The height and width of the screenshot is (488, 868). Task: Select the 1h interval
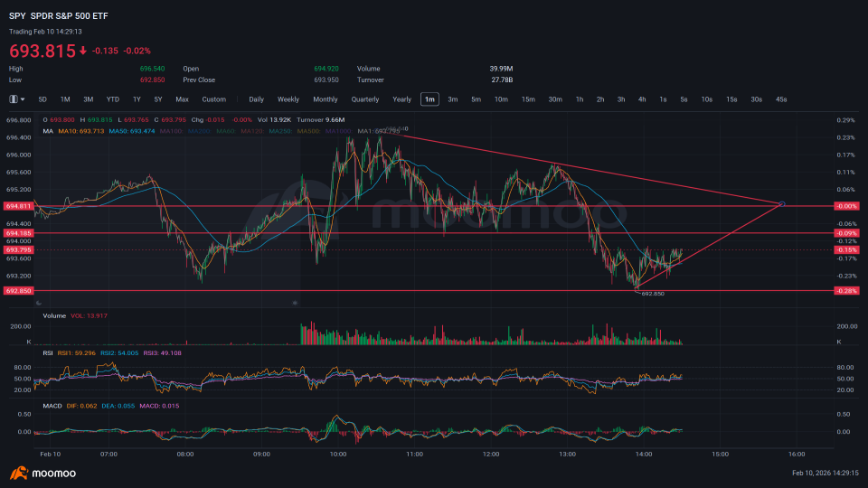click(580, 99)
